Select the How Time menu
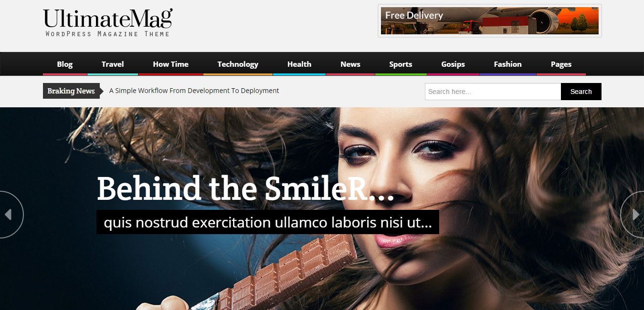The height and width of the screenshot is (310, 644). click(x=170, y=64)
